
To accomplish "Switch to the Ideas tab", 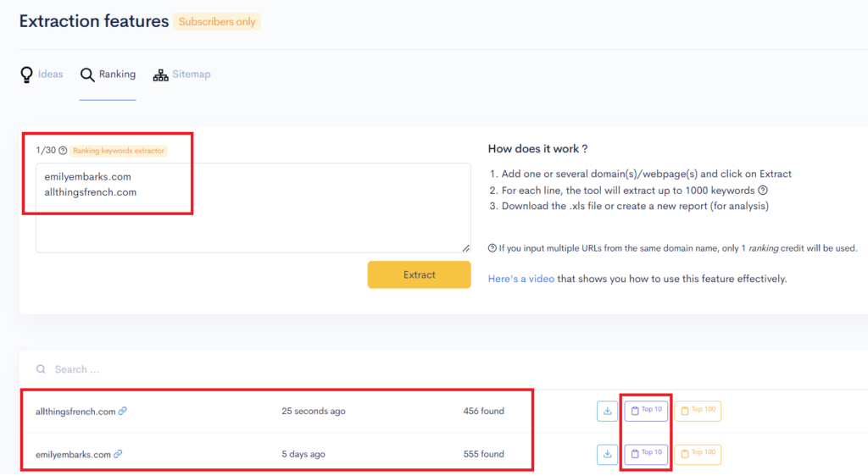I will click(x=50, y=75).
